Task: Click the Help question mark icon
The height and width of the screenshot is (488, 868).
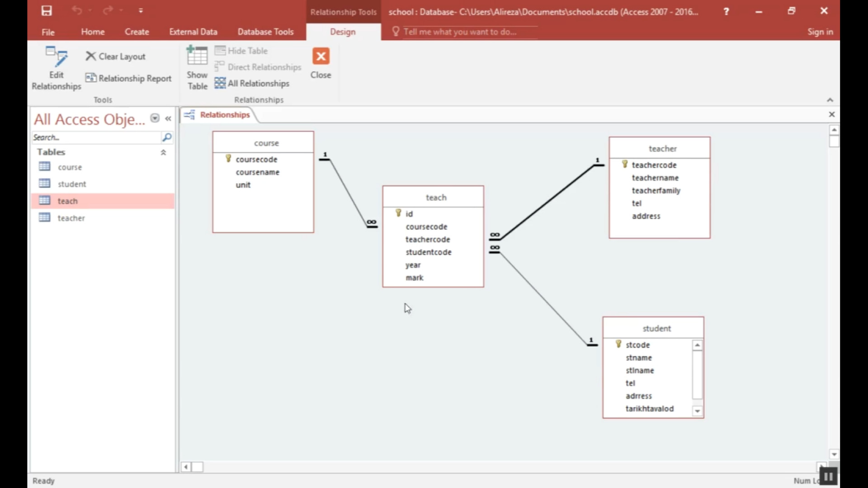Action: 726,12
